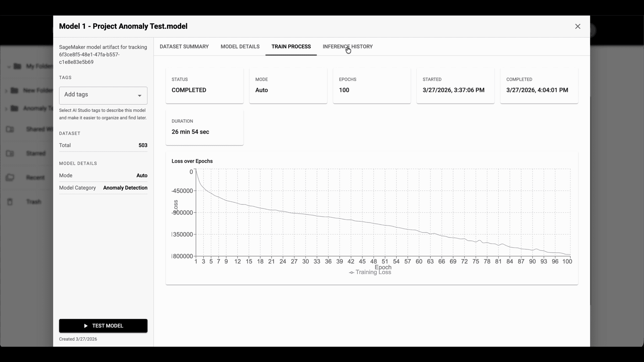Select the Train Process tab
This screenshot has width=644, height=362.
click(291, 47)
